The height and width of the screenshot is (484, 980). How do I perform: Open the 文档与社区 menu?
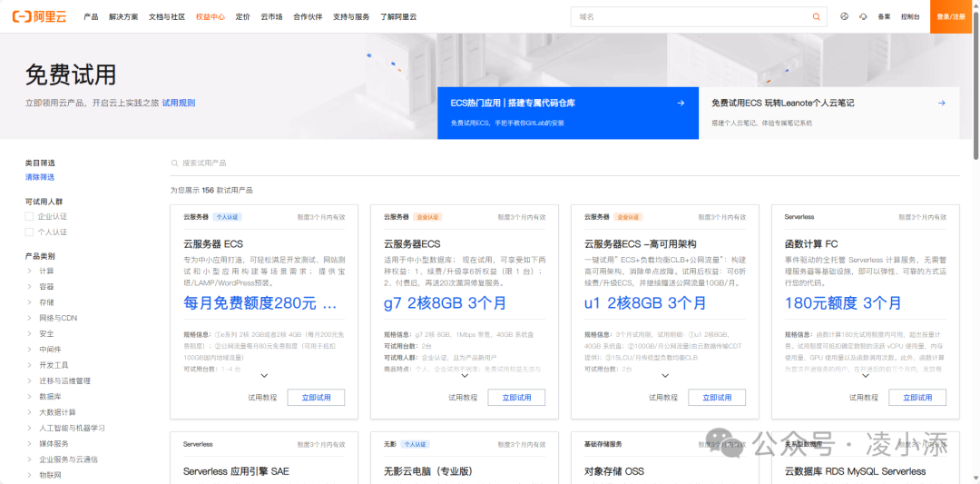[167, 17]
